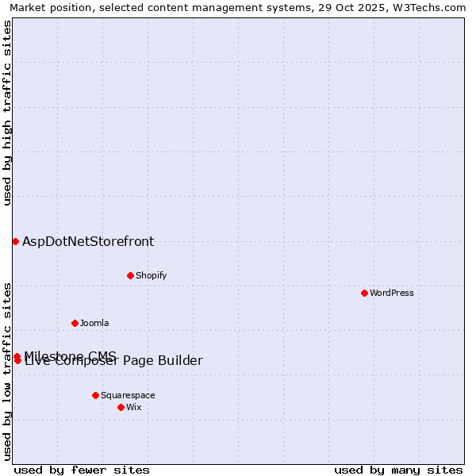Click the WordPress text label
Screen dimensions: 476x476
(392, 293)
